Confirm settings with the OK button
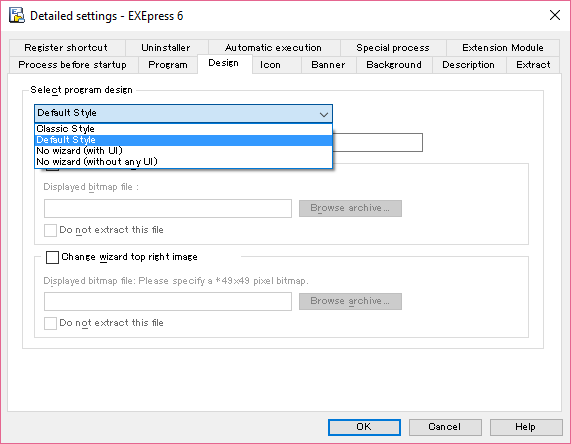 coord(364,427)
